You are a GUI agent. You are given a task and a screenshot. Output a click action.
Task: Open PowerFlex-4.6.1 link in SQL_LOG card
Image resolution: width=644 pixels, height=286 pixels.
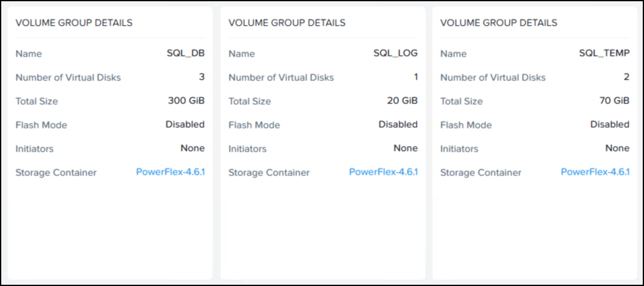click(383, 172)
